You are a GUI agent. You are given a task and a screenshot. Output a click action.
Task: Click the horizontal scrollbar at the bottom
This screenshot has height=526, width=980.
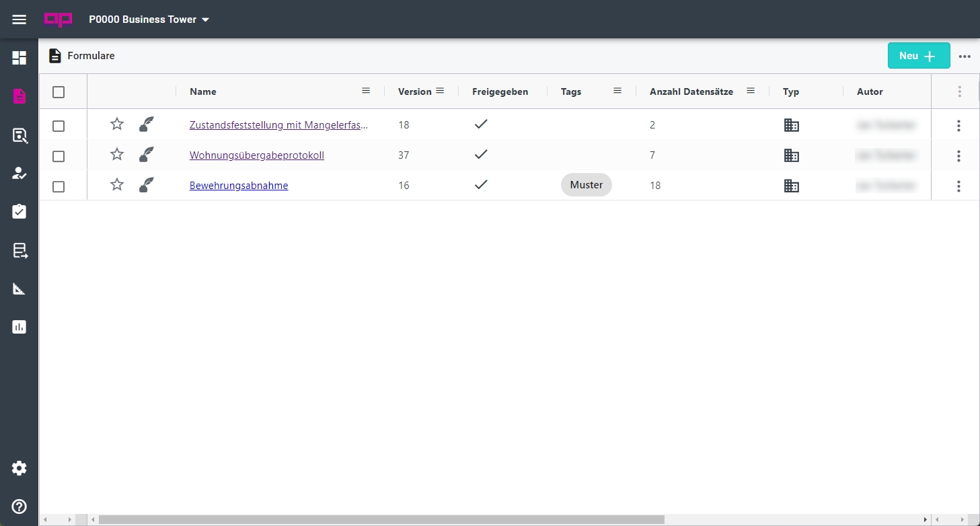pyautogui.click(x=381, y=519)
